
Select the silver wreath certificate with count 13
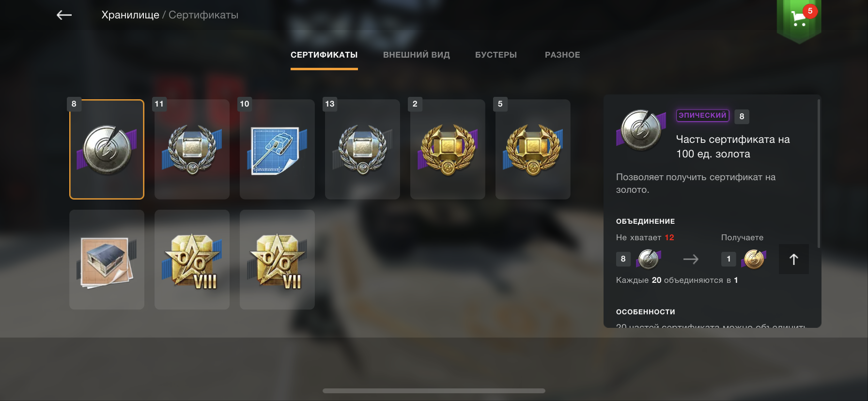pyautogui.click(x=362, y=149)
